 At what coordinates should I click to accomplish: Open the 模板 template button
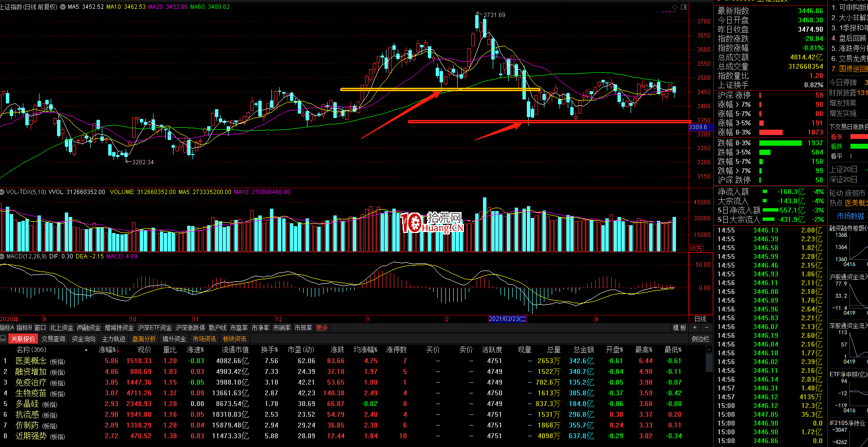click(679, 328)
